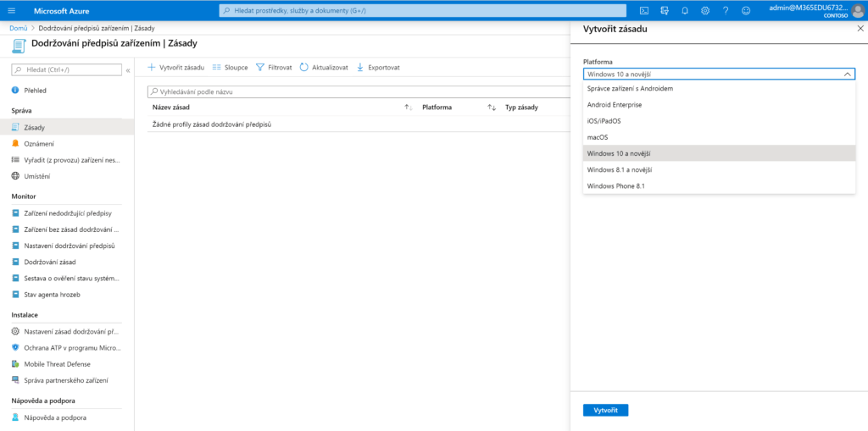Close the Vytvořit zásadu panel
The image size is (868, 431).
[860, 29]
